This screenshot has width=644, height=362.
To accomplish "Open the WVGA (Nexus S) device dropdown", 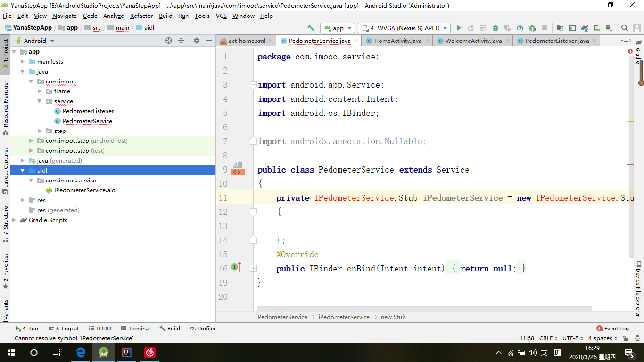I will pyautogui.click(x=404, y=28).
